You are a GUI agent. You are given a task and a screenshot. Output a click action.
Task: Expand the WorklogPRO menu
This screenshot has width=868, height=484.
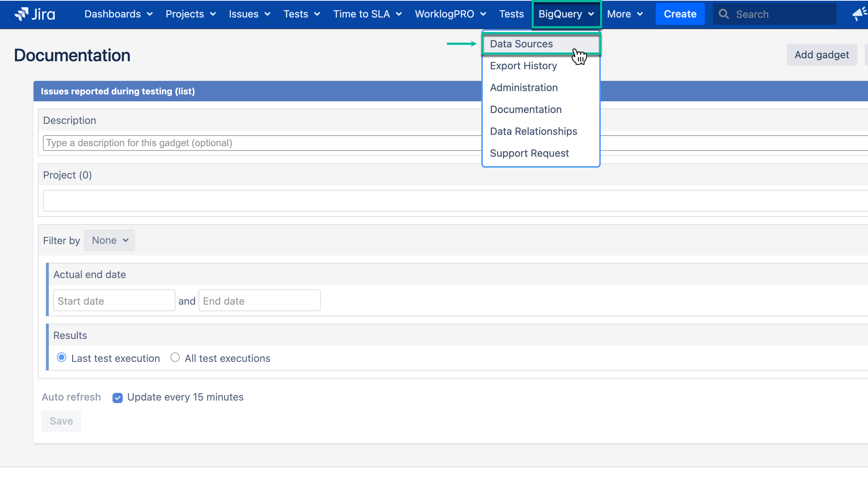point(450,14)
